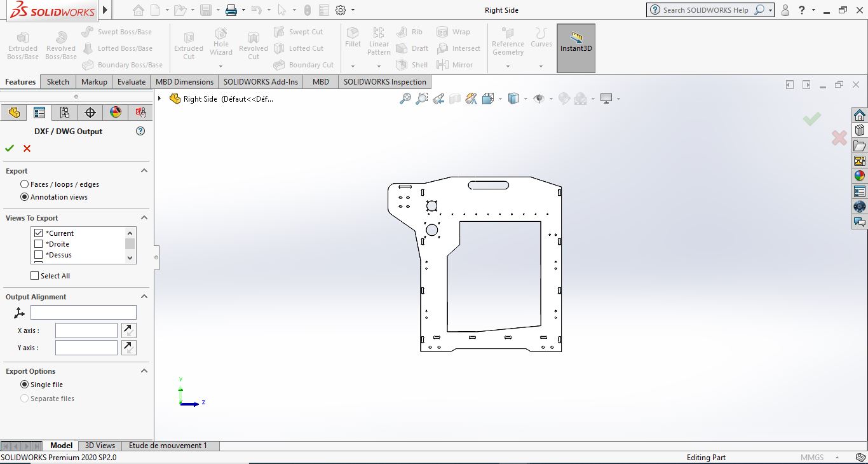Switch to the Evaluate tab
Viewport: 868px width, 464px height.
click(132, 82)
